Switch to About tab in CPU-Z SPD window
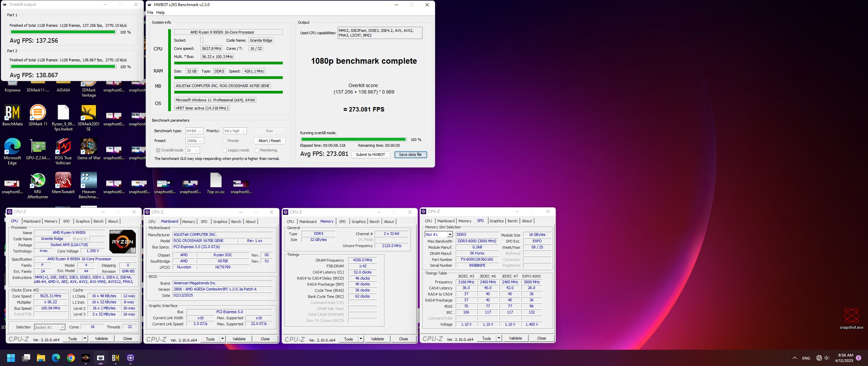The image size is (868, 366). [527, 221]
